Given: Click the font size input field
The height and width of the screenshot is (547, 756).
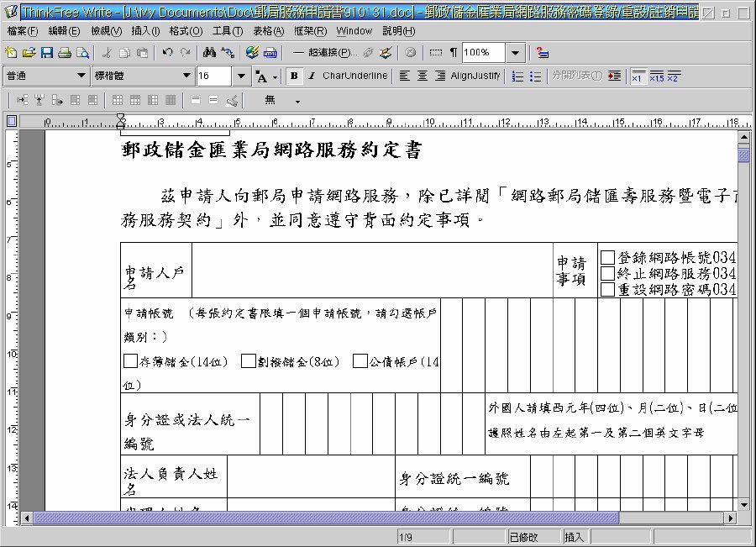Looking at the screenshot, I should coord(214,76).
